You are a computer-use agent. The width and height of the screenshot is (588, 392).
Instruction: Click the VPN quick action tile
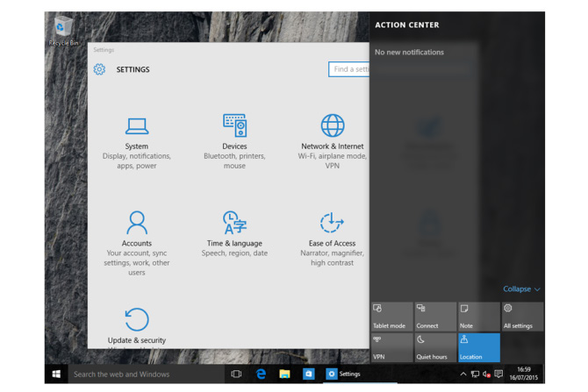click(392, 347)
